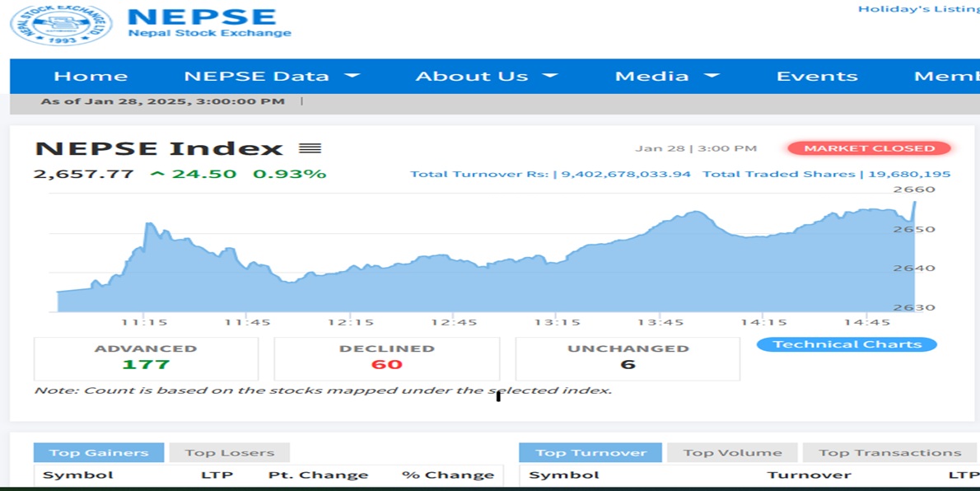The width and height of the screenshot is (980, 491).
Task: Click the Nepal Stock Exchange circular logo
Action: click(61, 25)
